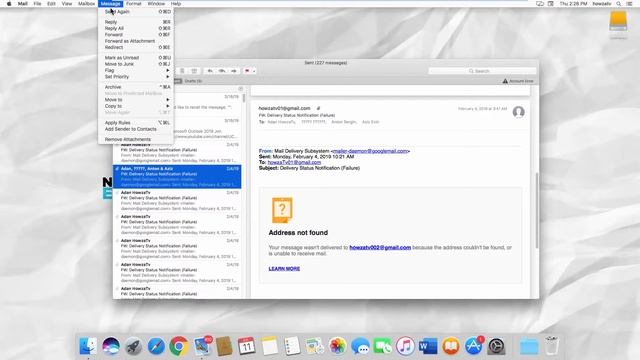Viewport: 640px width, 360px height.
Task: Click the Reply arrow in Mail toolbar
Action: coord(210,71)
